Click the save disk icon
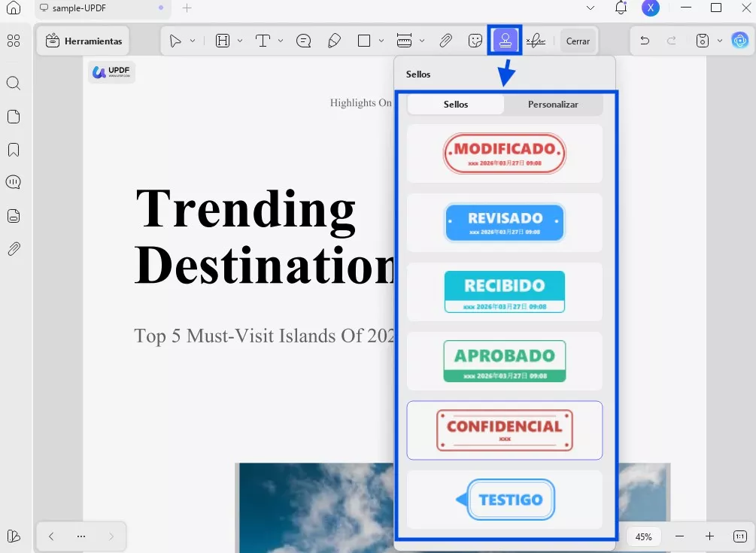This screenshot has width=756, height=553. (703, 41)
